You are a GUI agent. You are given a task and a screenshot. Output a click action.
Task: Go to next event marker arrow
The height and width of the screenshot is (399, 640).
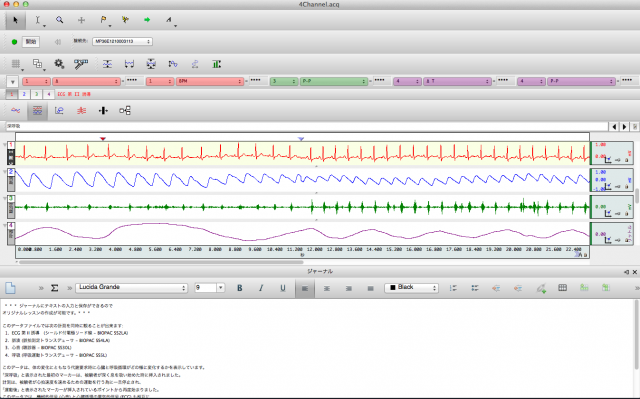(624, 127)
